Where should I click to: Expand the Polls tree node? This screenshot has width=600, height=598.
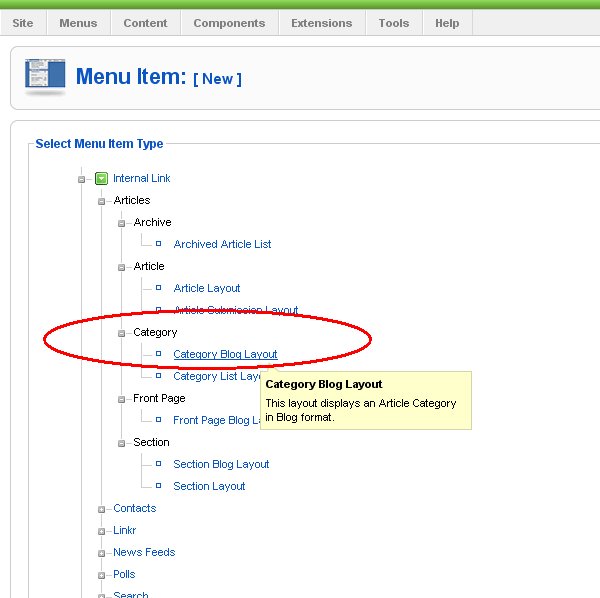[x=101, y=575]
